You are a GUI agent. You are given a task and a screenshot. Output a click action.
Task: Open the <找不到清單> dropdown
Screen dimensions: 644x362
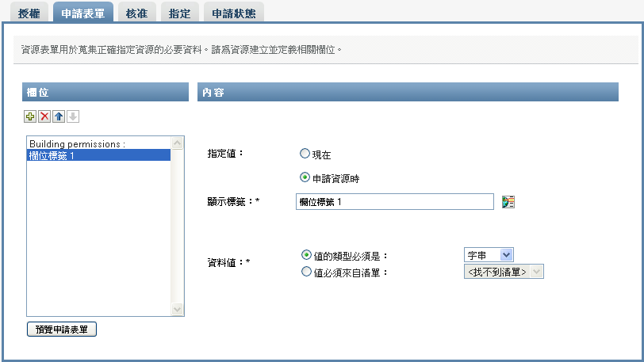[504, 271]
